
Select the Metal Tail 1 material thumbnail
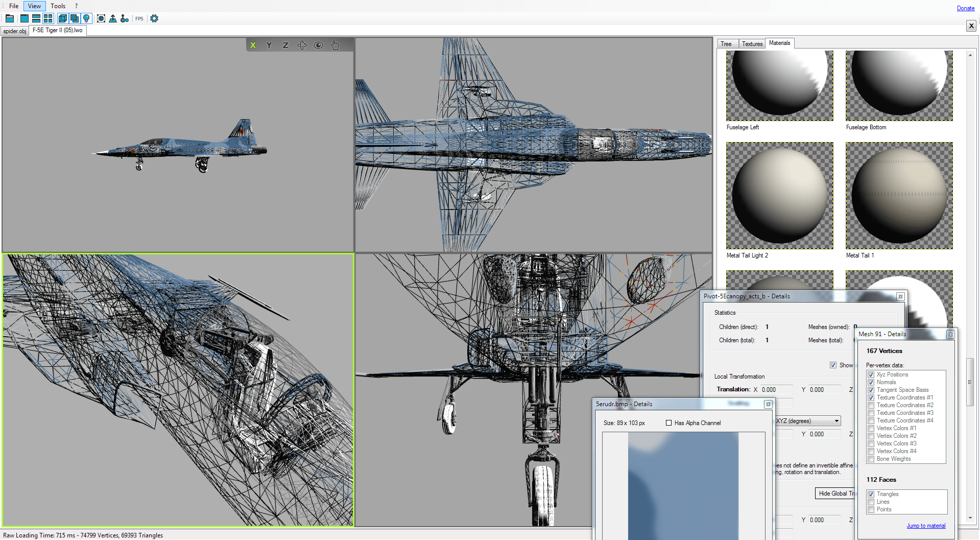point(899,196)
